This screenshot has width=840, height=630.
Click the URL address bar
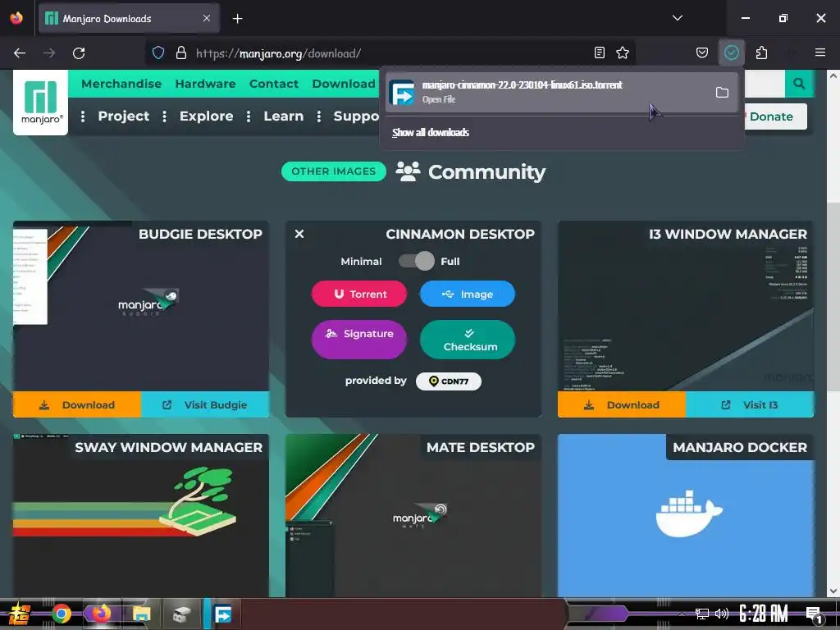391,53
